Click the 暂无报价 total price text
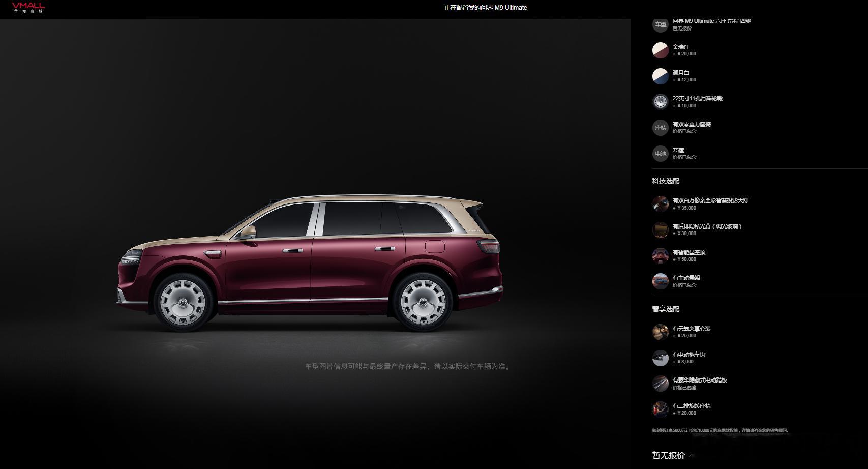Screen dimensions: 868x469 [669, 456]
